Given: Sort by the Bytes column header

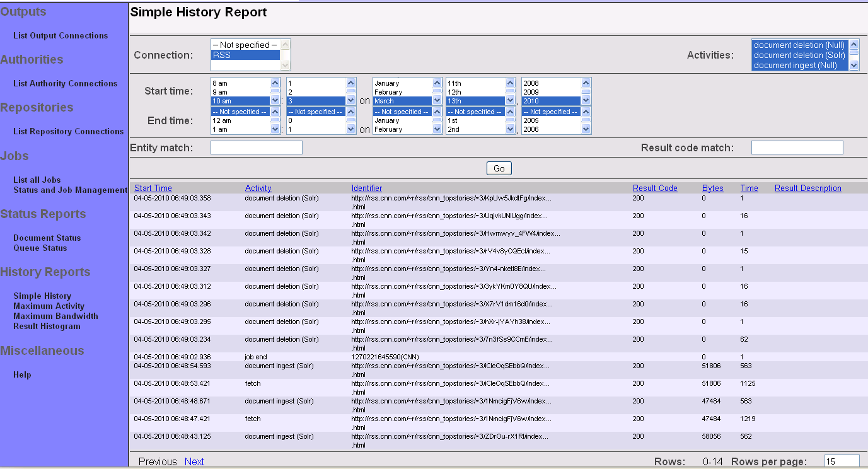Looking at the screenshot, I should [x=712, y=188].
